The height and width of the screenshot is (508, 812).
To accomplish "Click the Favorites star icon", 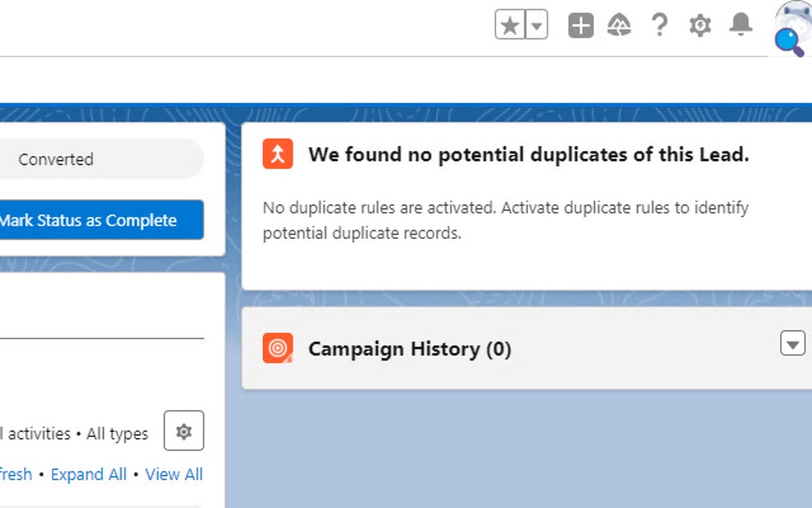I will (510, 26).
